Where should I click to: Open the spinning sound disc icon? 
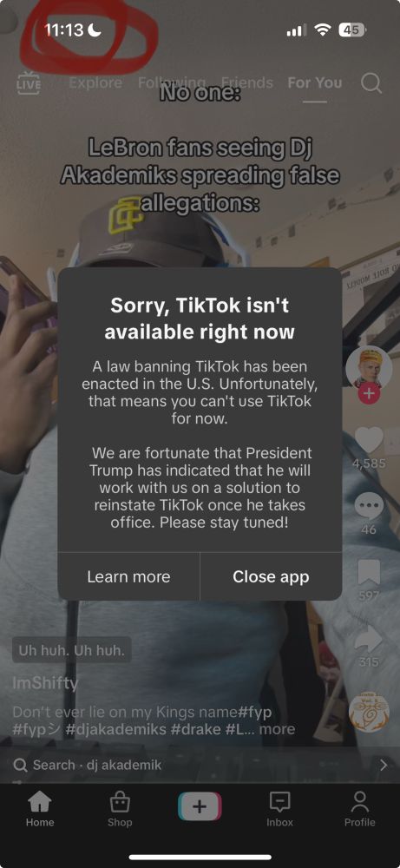369,712
